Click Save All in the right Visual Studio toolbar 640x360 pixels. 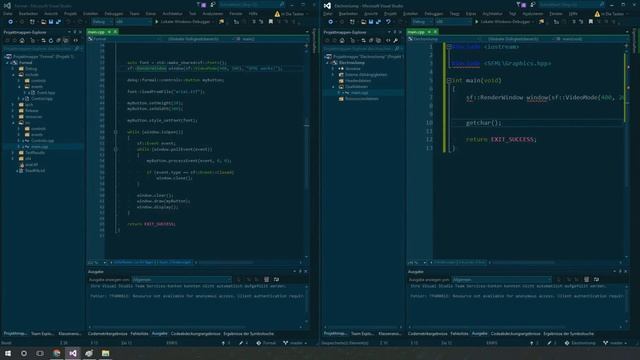pyautogui.click(x=378, y=22)
